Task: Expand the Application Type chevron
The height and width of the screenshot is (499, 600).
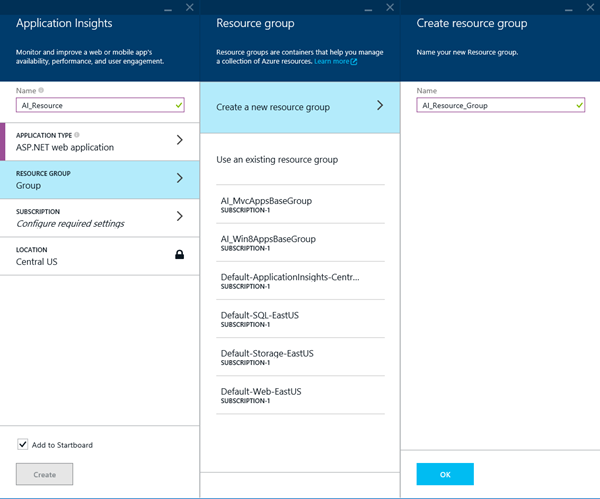Action: point(179,140)
